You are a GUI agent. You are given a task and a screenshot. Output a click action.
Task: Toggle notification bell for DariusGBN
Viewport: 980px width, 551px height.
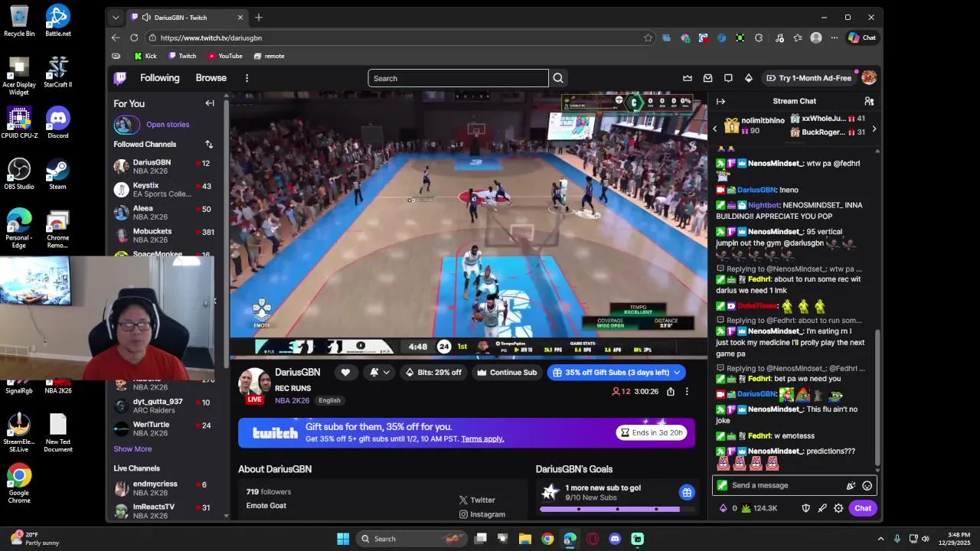(x=374, y=373)
